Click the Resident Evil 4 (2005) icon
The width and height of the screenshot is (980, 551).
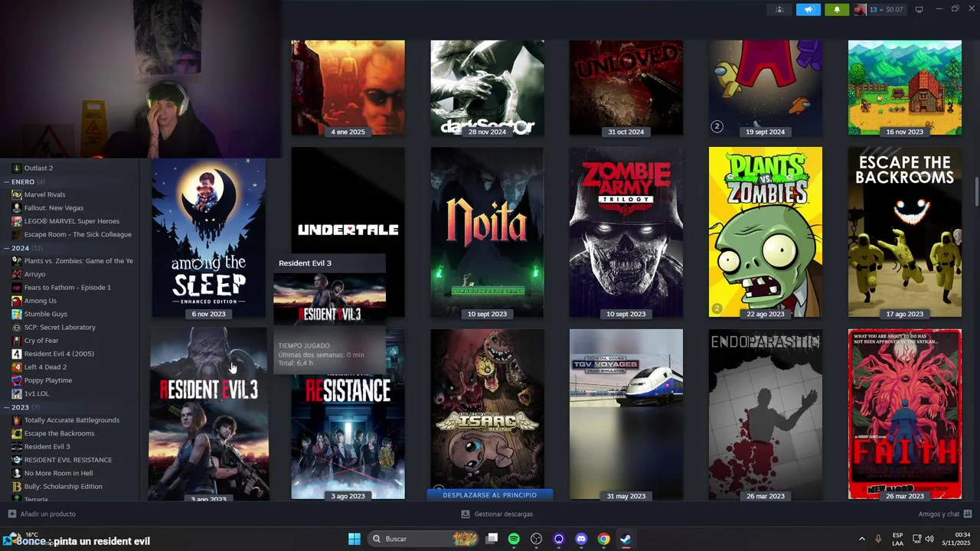click(17, 354)
